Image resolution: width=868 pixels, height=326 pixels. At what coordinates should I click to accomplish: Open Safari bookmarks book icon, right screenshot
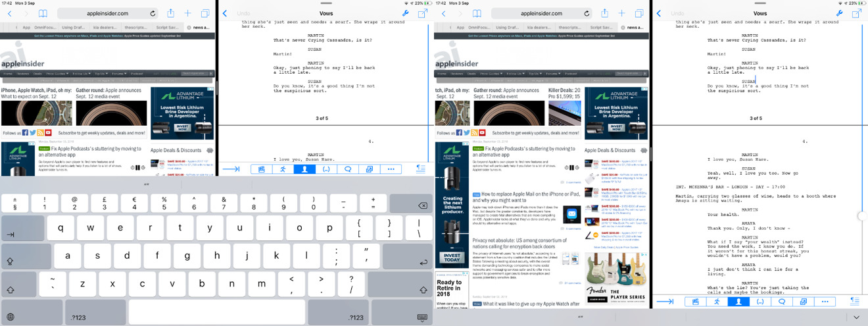pyautogui.click(x=477, y=13)
